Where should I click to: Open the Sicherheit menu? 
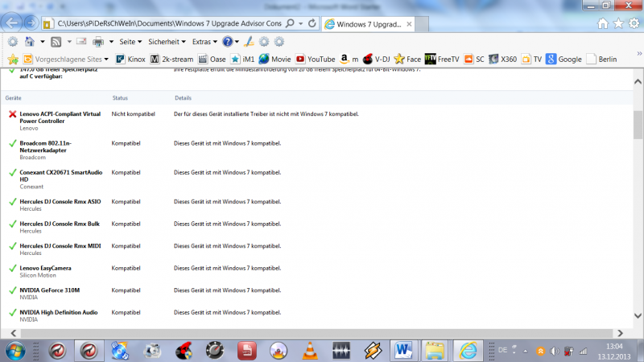(167, 42)
